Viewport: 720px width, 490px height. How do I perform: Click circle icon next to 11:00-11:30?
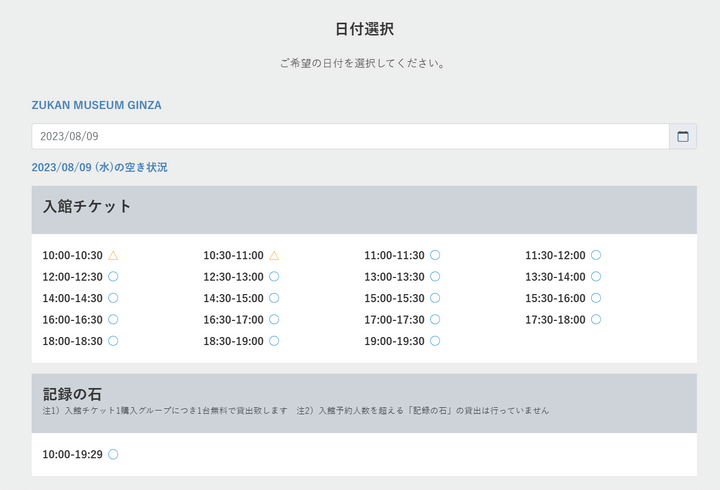435,255
